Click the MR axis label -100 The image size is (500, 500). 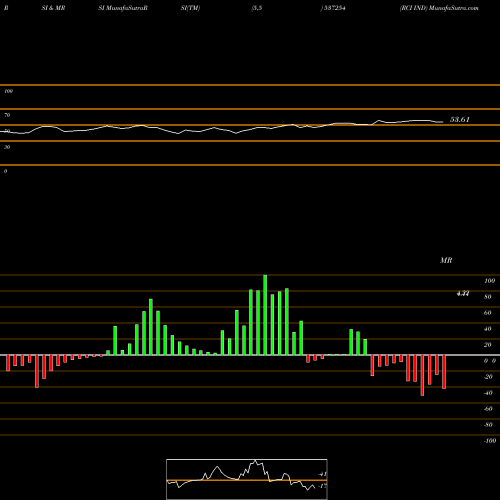tap(490, 441)
